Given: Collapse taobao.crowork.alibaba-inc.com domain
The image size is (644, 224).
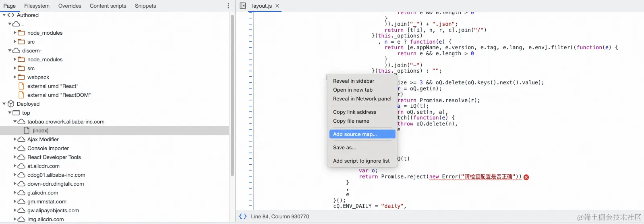Looking at the screenshot, I should pos(15,121).
